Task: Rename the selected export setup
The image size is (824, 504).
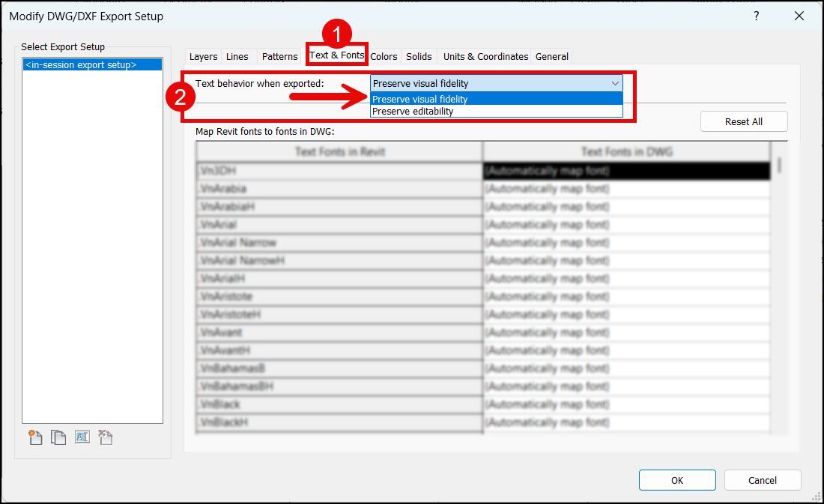Action: click(82, 437)
